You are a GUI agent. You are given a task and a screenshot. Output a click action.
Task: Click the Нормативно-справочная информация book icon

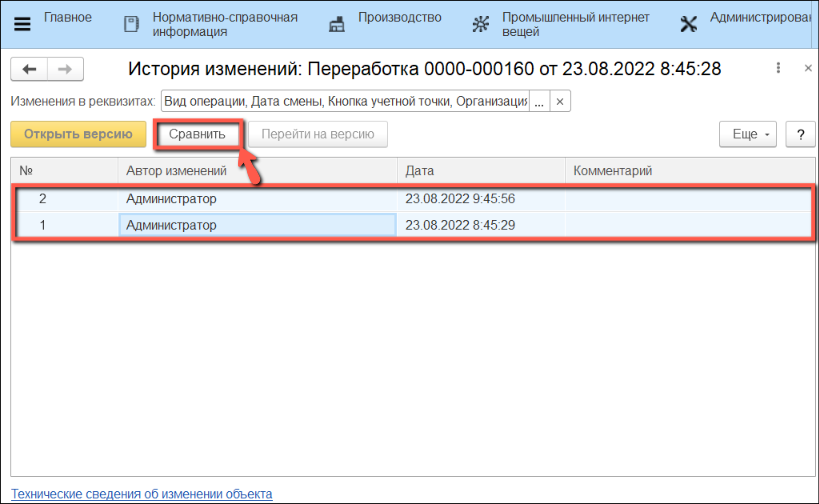(x=131, y=24)
